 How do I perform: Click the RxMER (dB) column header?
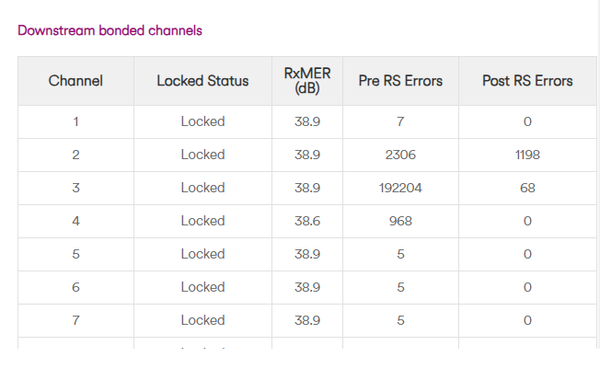coord(307,81)
